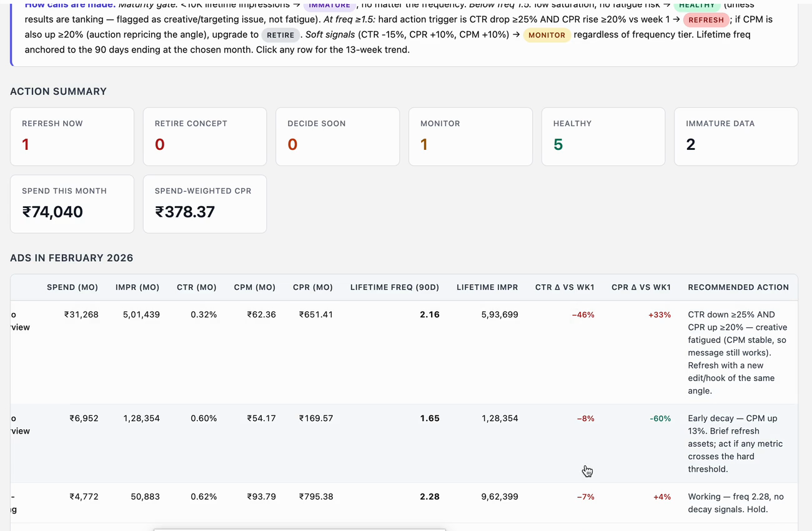Click the CTR Δ VS WK1 column header
The width and height of the screenshot is (812, 531).
click(x=565, y=287)
